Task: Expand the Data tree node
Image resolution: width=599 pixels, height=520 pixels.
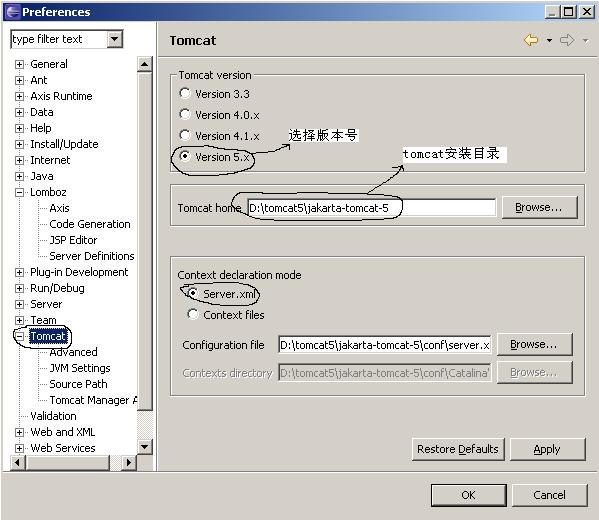Action: click(19, 112)
